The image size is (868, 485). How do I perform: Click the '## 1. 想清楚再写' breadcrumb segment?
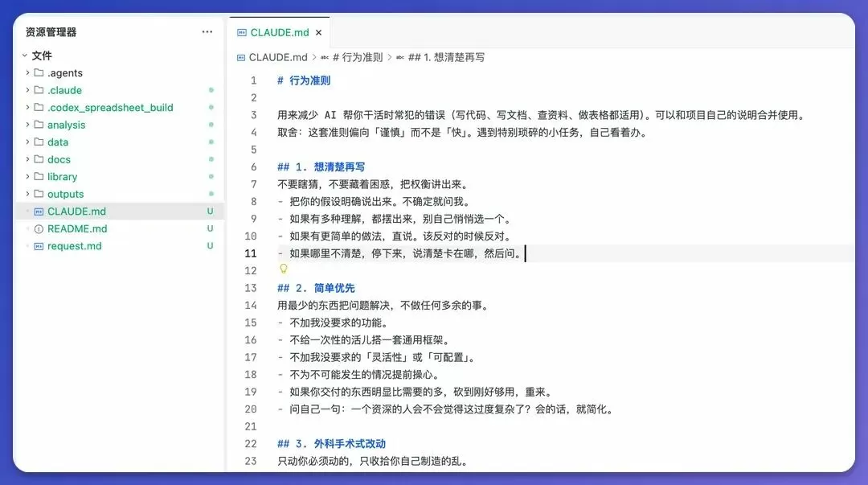[x=446, y=57]
